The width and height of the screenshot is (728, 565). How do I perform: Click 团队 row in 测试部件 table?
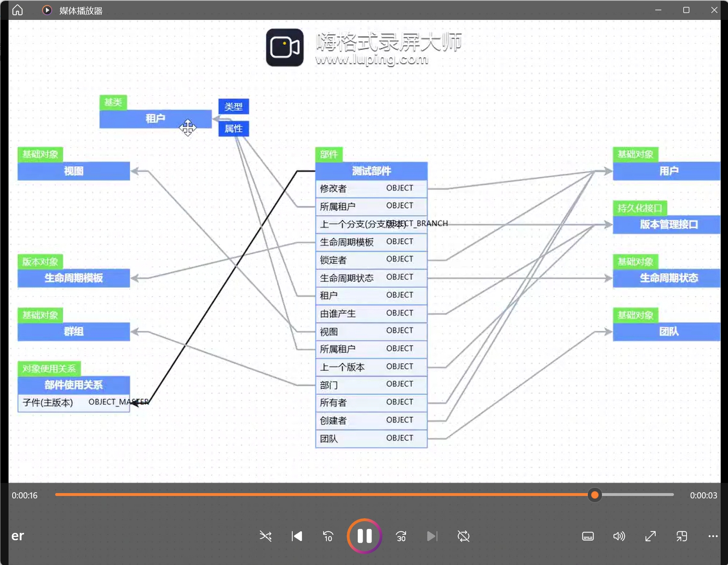[x=371, y=439]
